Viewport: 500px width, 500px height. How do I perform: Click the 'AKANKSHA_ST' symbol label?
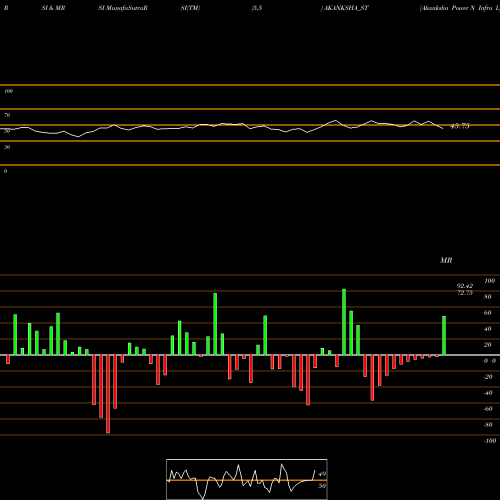click(346, 8)
